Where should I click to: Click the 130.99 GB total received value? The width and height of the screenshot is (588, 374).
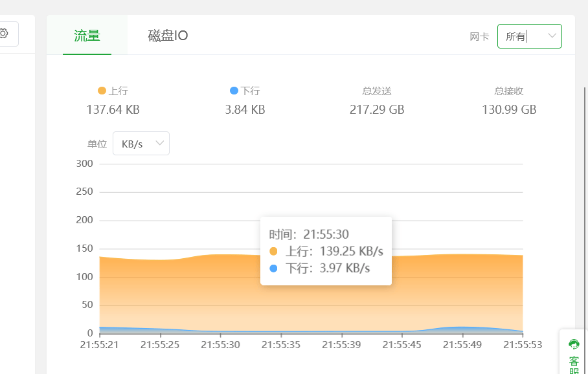(x=509, y=110)
